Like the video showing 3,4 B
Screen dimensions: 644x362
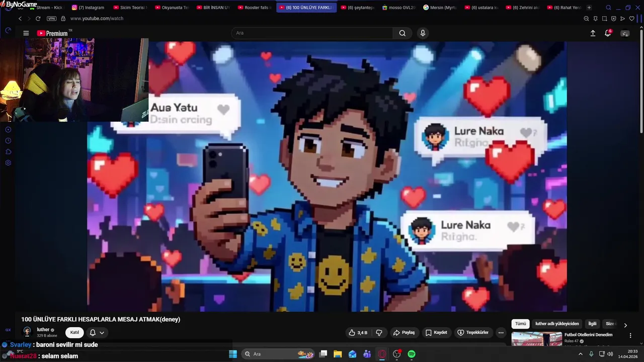[x=358, y=332]
